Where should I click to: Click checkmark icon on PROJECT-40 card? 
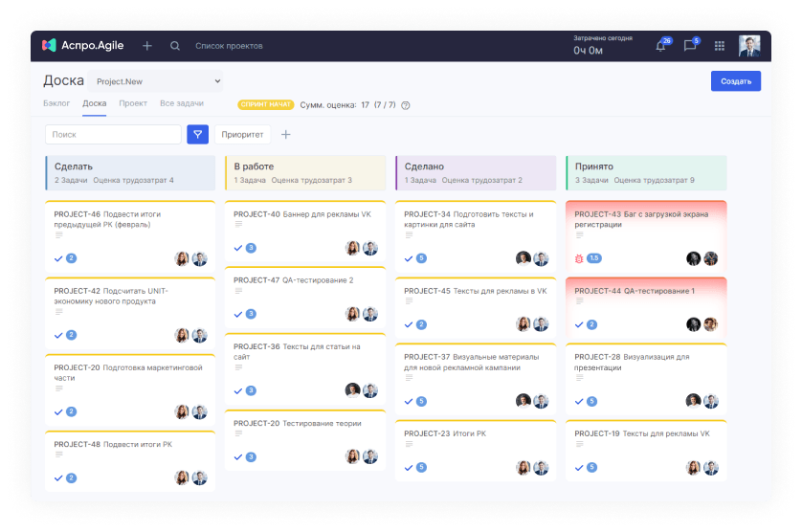point(238,248)
